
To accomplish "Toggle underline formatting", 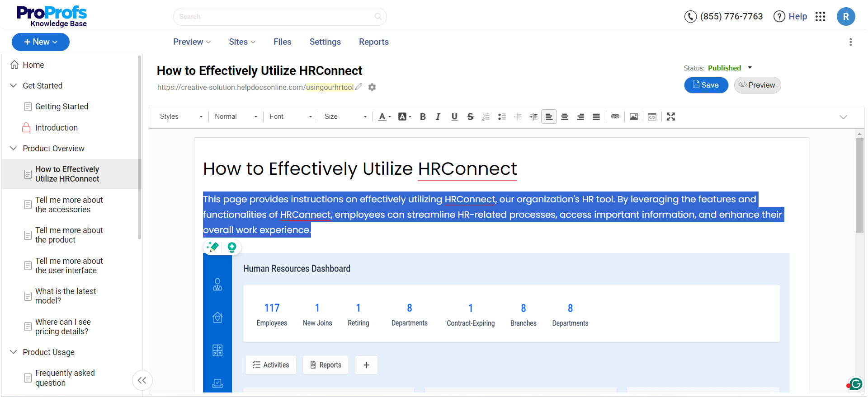I will (454, 117).
